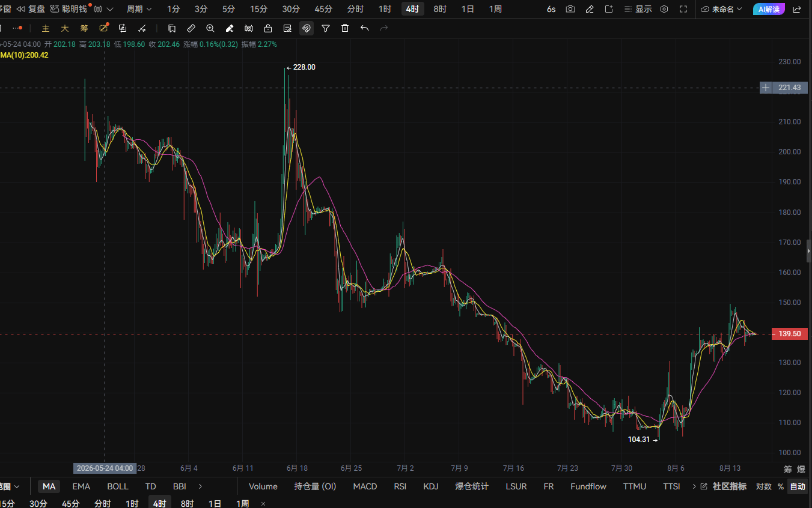Viewport: 812px width, 508px height.
Task: Click the share arrow icon
Action: point(797,9)
